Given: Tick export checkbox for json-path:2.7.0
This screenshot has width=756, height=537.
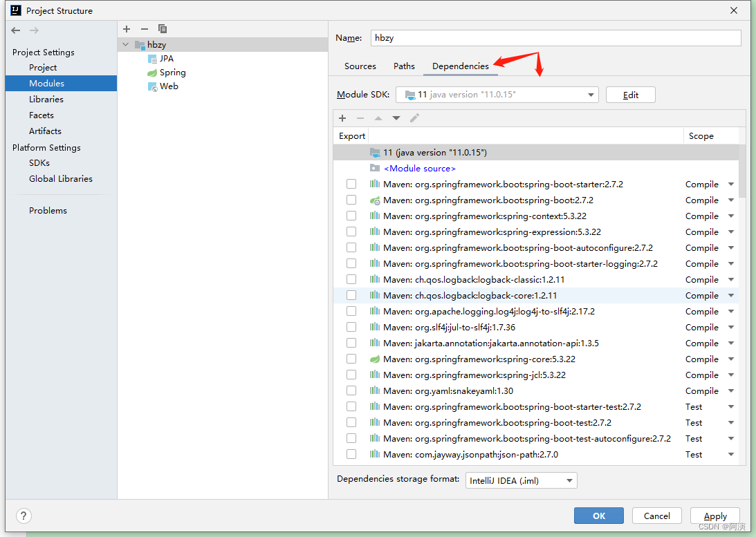Looking at the screenshot, I should 351,454.
